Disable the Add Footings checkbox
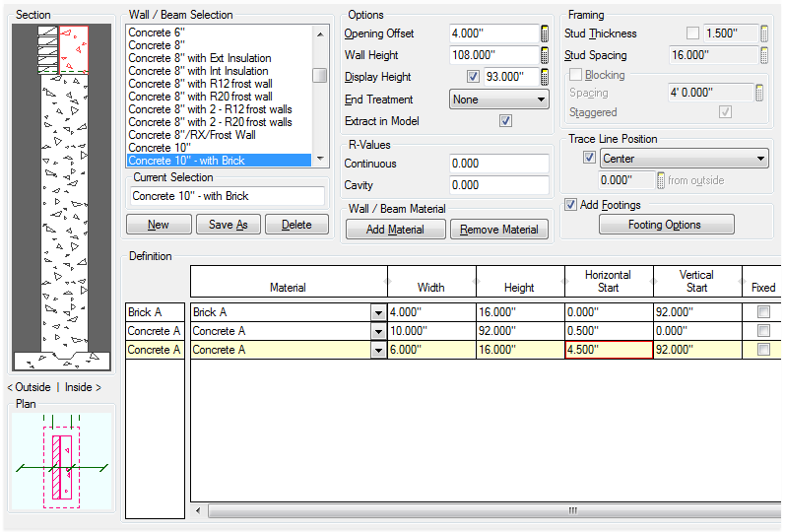This screenshot has width=785, height=532. [x=570, y=205]
